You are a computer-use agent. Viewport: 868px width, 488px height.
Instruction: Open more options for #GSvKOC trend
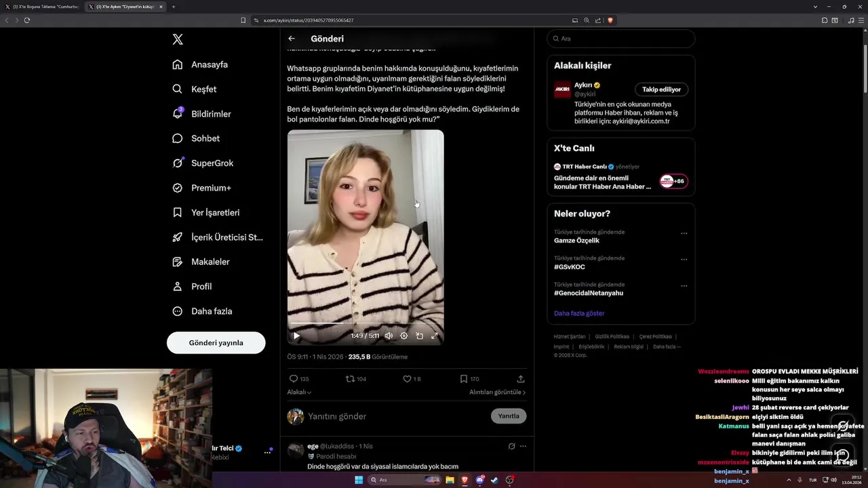684,260
